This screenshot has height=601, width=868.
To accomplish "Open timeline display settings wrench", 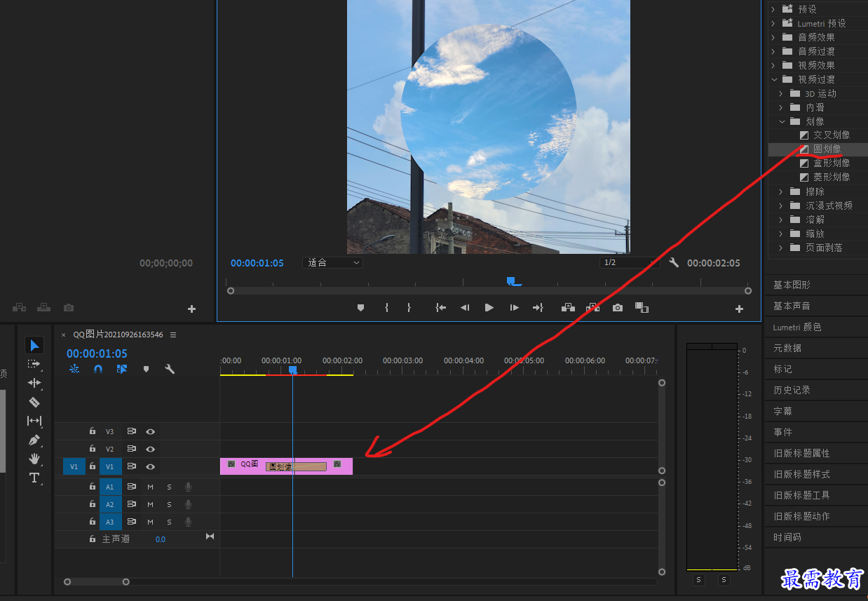I will (x=170, y=369).
